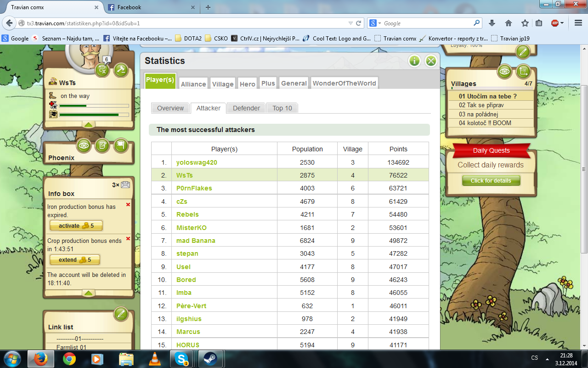This screenshot has width=588, height=368.
Task: Close the Statistics window with X icon
Action: [x=430, y=61]
